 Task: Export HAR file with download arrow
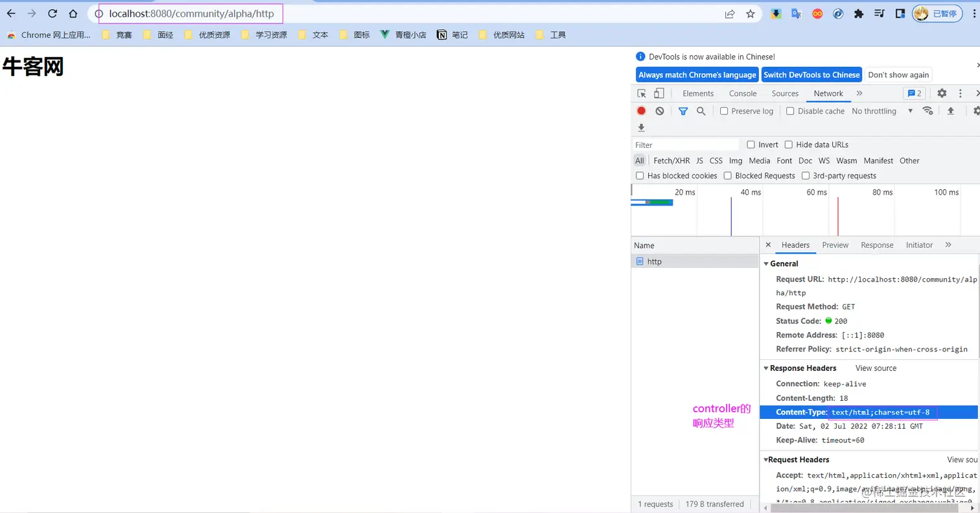click(x=641, y=128)
